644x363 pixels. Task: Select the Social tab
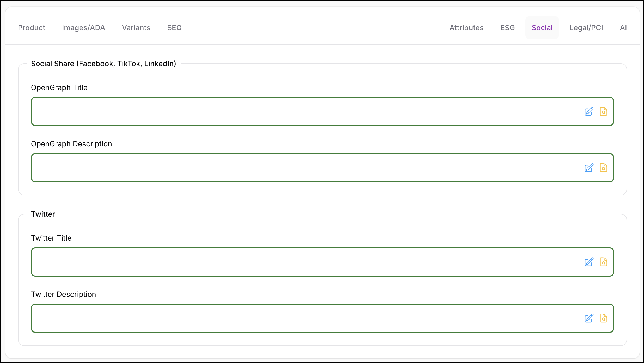542,28
